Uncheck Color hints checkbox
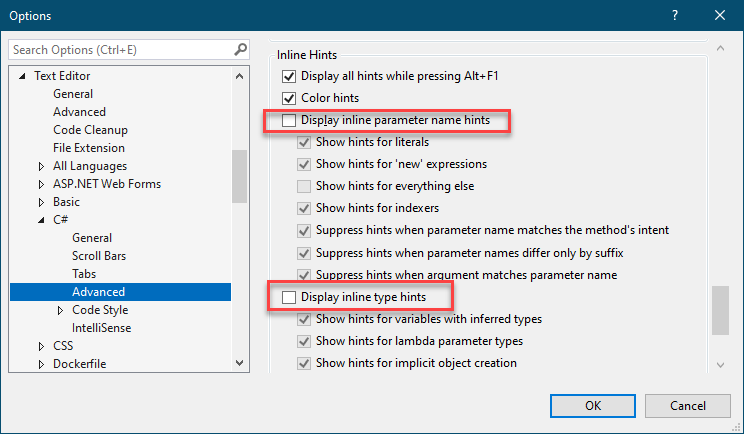The width and height of the screenshot is (744, 434). 289,98
